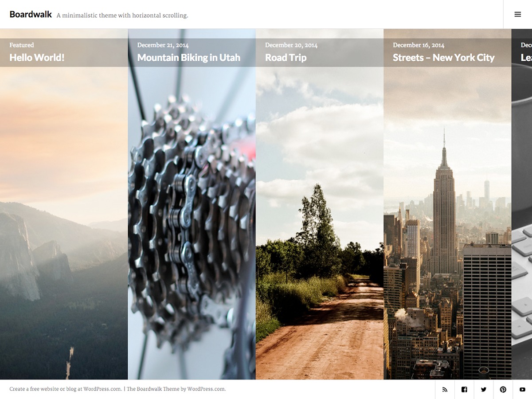Click the December 21, 2014 date link
The width and height of the screenshot is (532, 399).
click(x=163, y=45)
